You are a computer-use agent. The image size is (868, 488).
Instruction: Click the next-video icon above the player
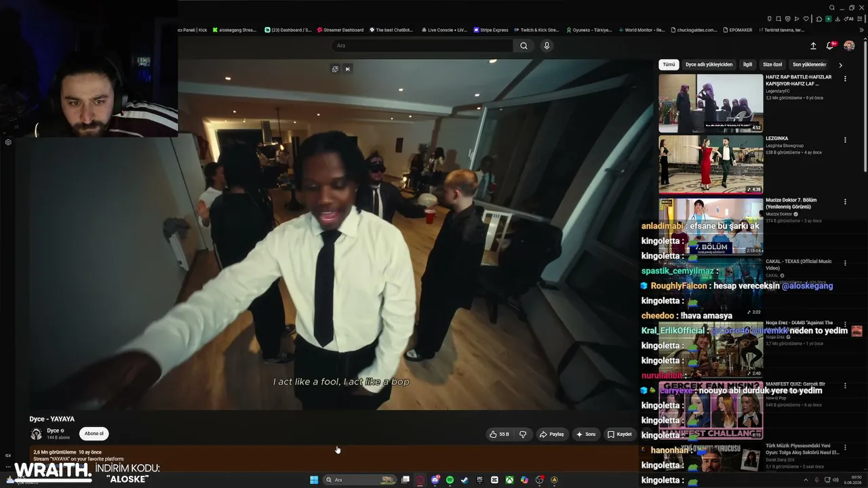click(347, 68)
